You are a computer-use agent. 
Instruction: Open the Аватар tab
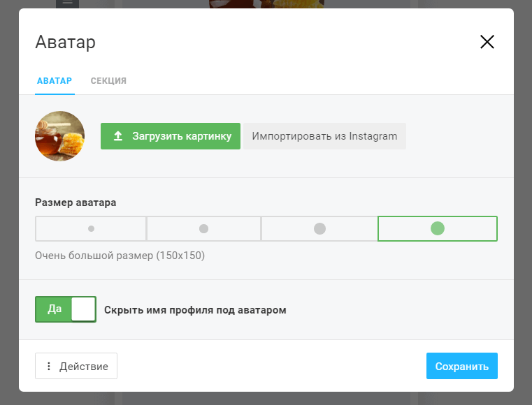coord(54,81)
